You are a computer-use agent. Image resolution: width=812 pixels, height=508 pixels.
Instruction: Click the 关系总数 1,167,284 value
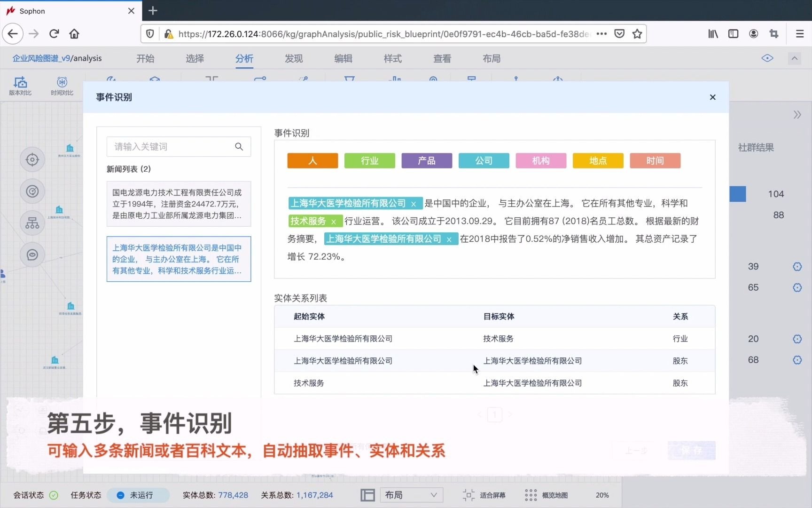[x=315, y=495]
